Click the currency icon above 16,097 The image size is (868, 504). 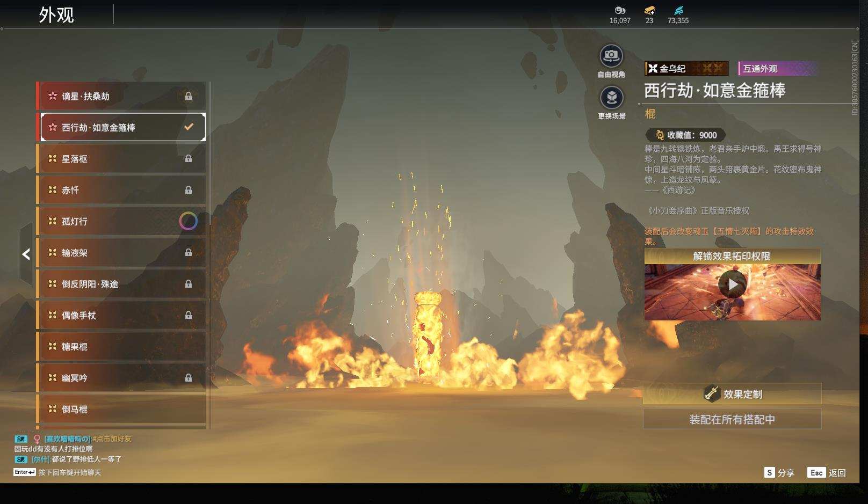pyautogui.click(x=620, y=10)
